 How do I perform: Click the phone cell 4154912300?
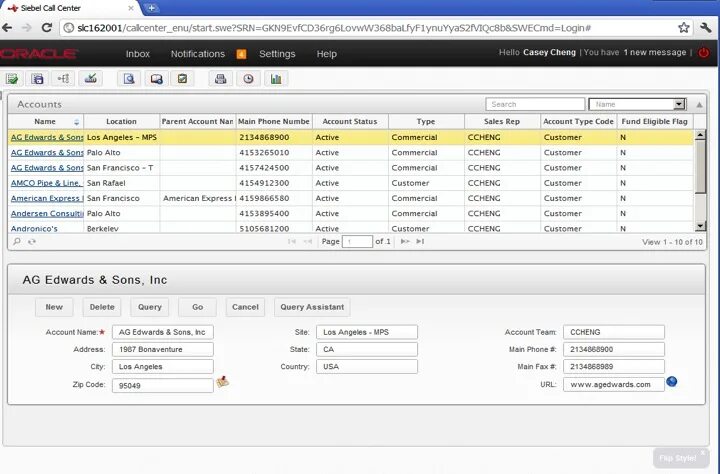(x=274, y=183)
